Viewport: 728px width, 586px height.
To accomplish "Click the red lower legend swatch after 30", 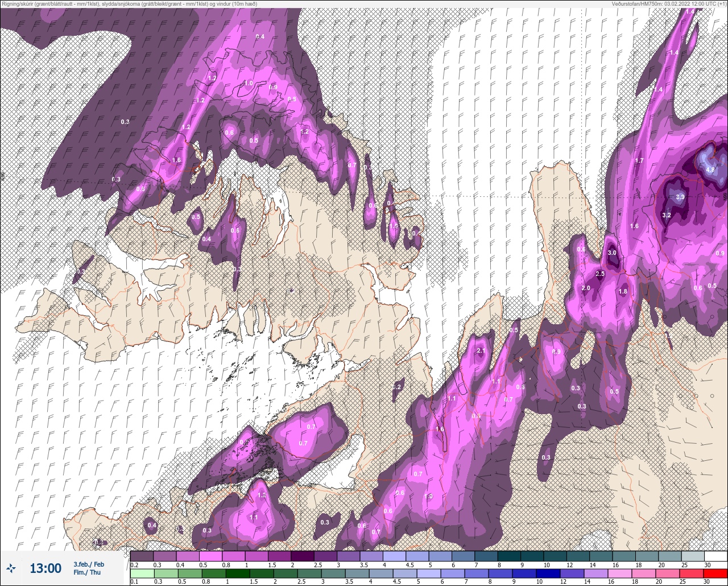I will (x=715, y=573).
